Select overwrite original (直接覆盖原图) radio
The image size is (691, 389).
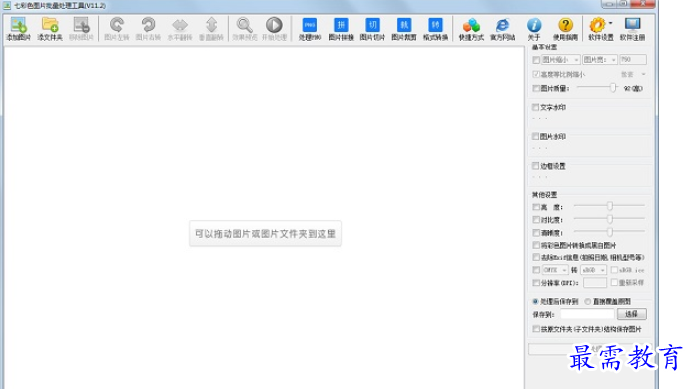tap(588, 301)
